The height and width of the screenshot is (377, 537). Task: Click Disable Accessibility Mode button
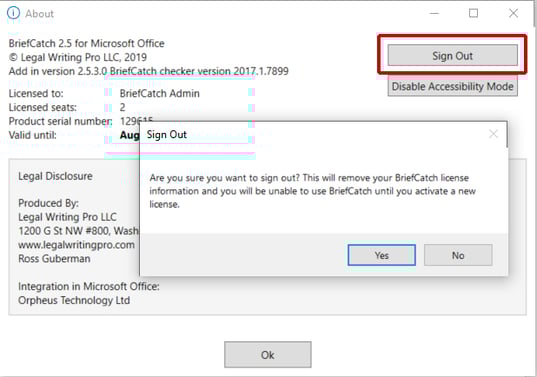point(452,86)
